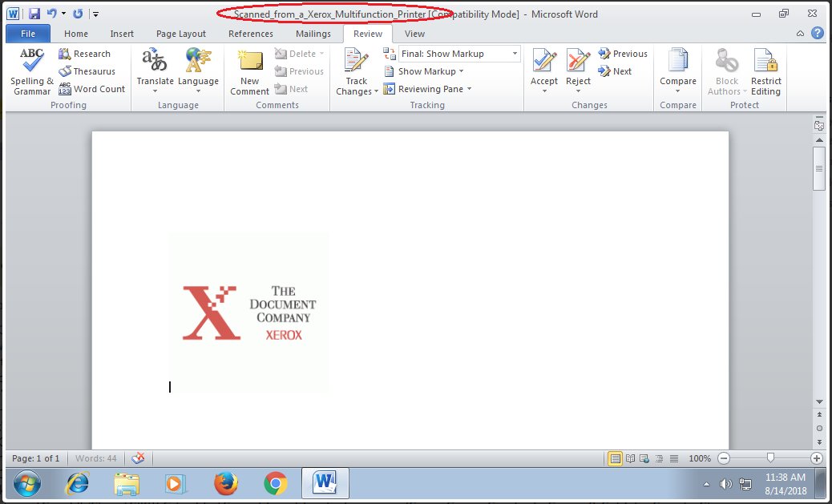The image size is (832, 504).
Task: Switch to the View tab
Action: (x=414, y=34)
